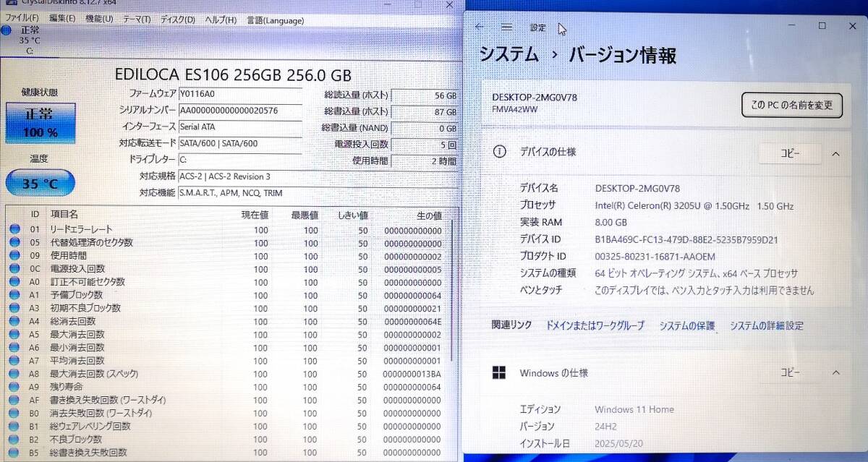
Task: Open the ディスク(D) menu
Action: pos(177,20)
